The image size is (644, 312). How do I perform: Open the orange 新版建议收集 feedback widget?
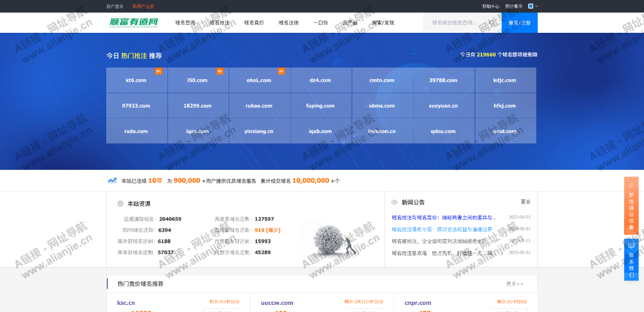click(x=631, y=206)
